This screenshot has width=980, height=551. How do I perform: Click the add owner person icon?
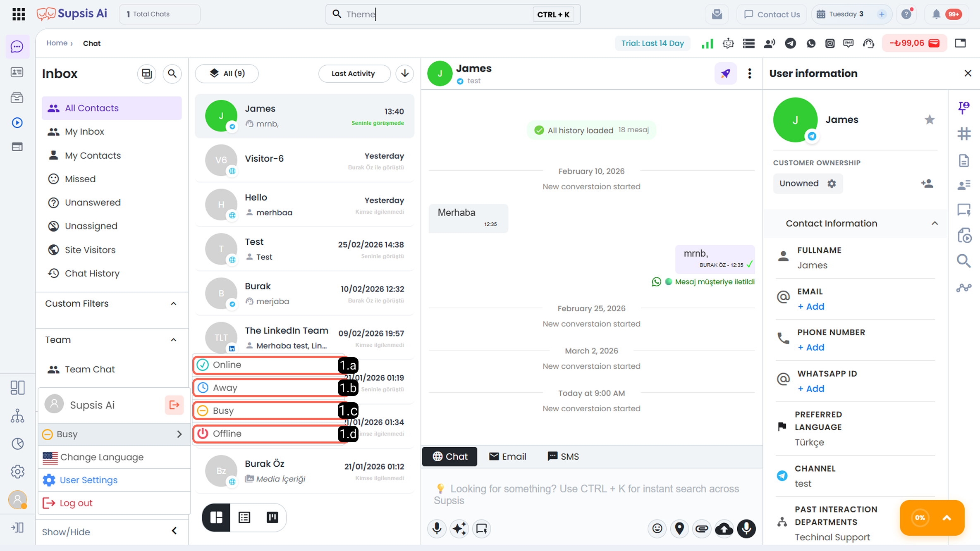(927, 183)
